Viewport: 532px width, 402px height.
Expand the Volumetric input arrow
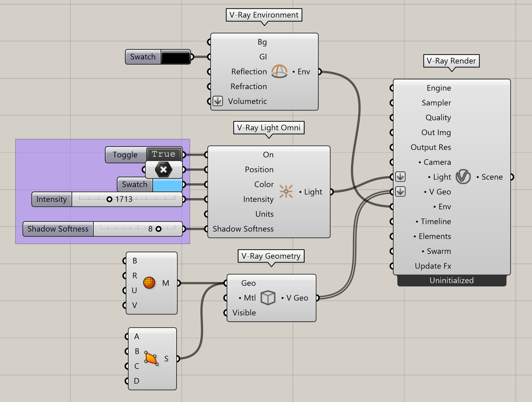tap(218, 101)
